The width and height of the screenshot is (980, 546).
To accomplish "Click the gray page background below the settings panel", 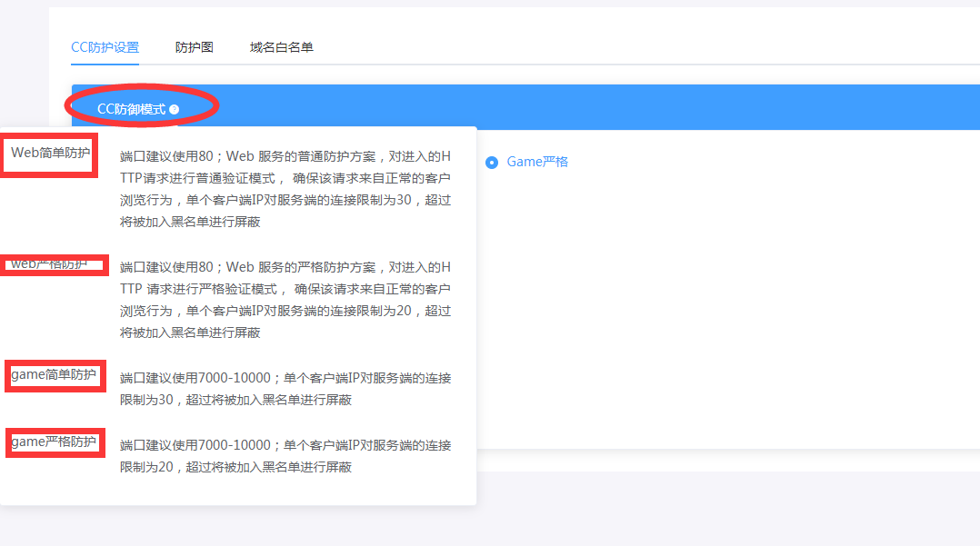I will pyautogui.click(x=727, y=509).
